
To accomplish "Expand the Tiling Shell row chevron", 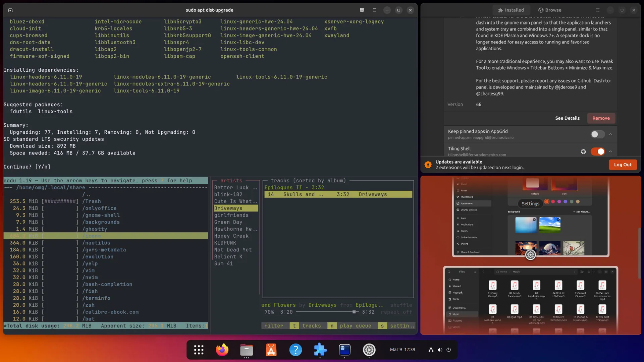I will [x=610, y=152].
